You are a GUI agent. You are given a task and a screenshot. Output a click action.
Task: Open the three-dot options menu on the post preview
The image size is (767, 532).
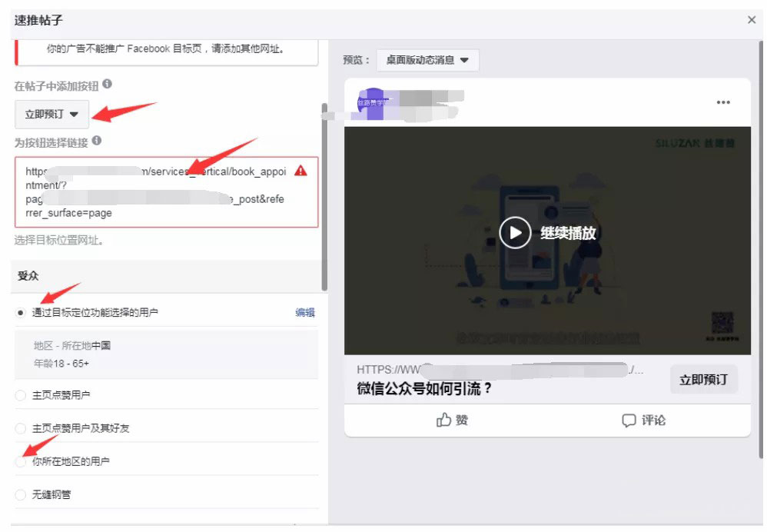pyautogui.click(x=722, y=101)
